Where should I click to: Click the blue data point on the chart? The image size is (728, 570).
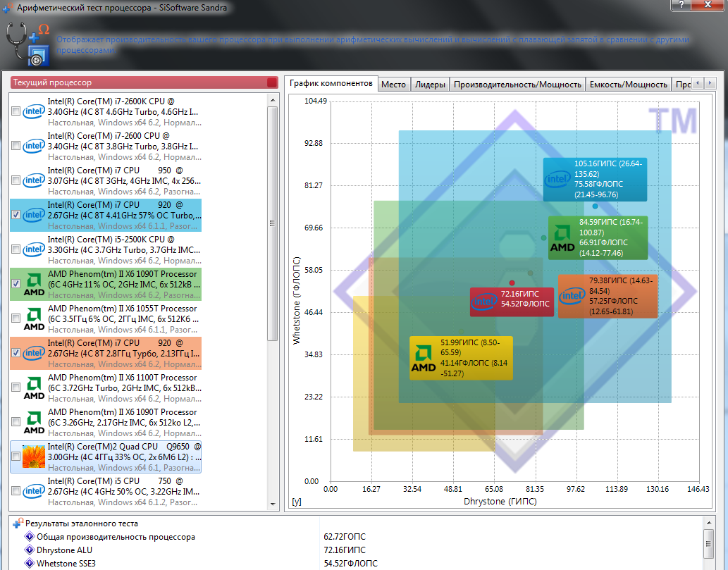click(595, 206)
